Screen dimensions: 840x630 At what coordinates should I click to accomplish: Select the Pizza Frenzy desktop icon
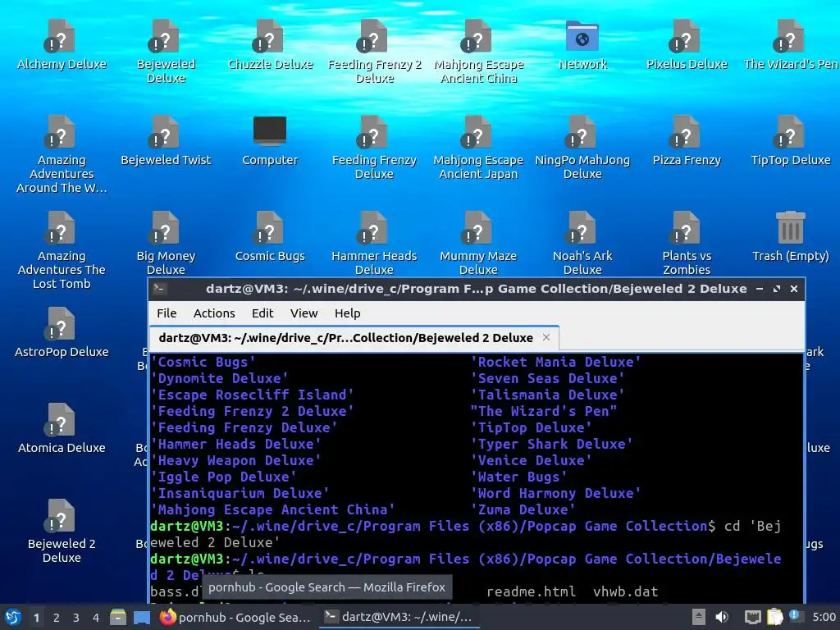click(687, 141)
